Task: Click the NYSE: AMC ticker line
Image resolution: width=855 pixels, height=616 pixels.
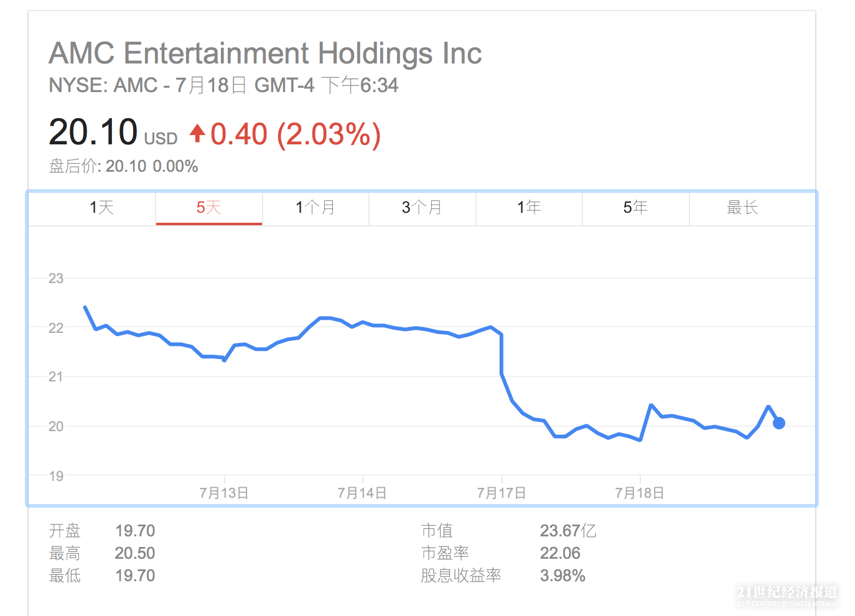Action: tap(223, 85)
